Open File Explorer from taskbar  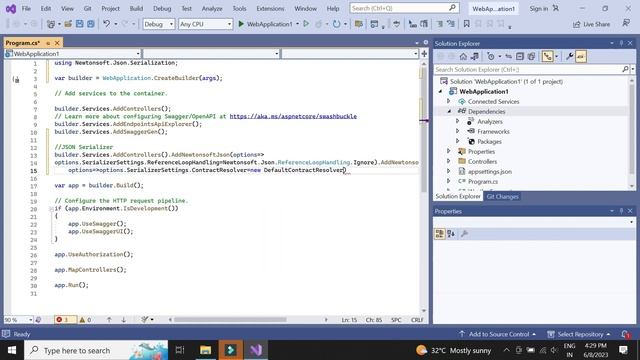tap(206, 350)
